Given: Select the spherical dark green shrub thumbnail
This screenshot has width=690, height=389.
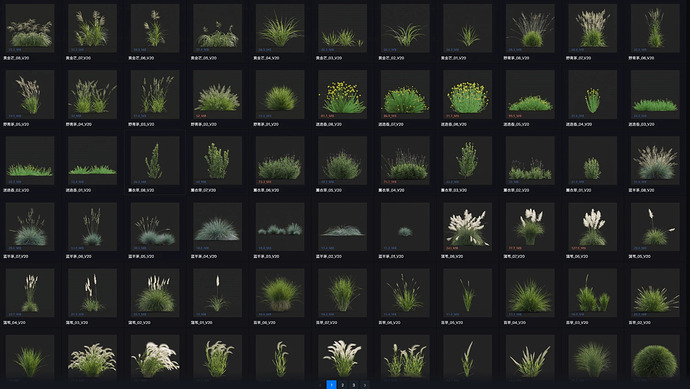Looking at the screenshot, I should (655, 357).
